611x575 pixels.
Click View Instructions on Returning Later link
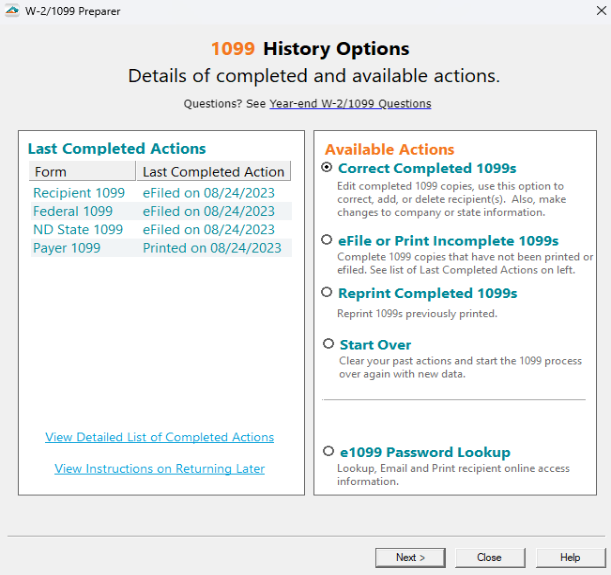159,468
